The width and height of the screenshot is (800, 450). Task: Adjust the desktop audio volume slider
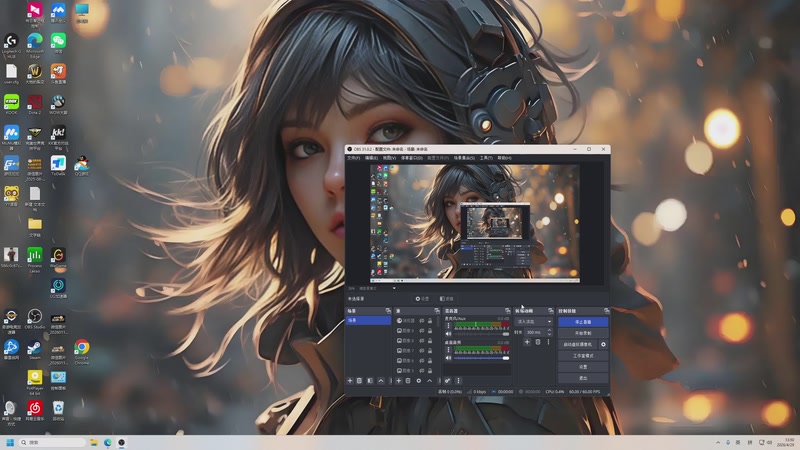(481, 358)
